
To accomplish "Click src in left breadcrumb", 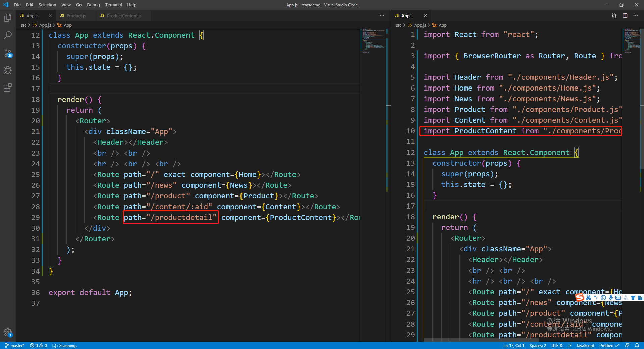I will coord(24,25).
